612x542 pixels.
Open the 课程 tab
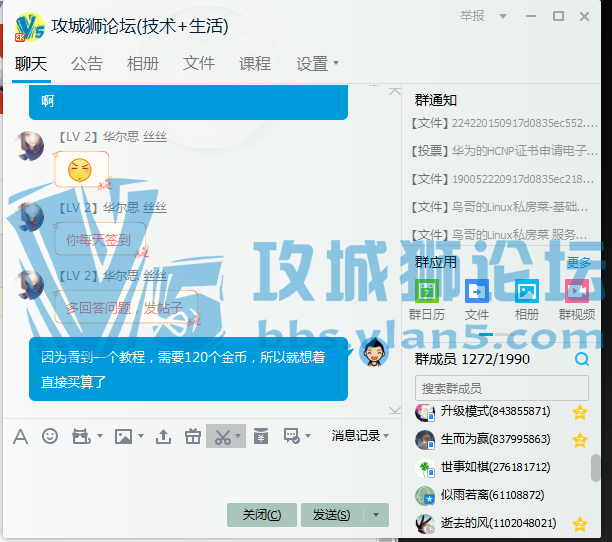[x=255, y=64]
